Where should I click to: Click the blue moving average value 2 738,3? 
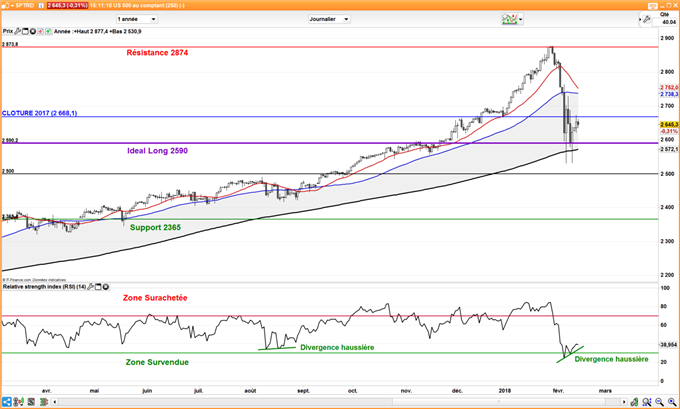(x=670, y=94)
